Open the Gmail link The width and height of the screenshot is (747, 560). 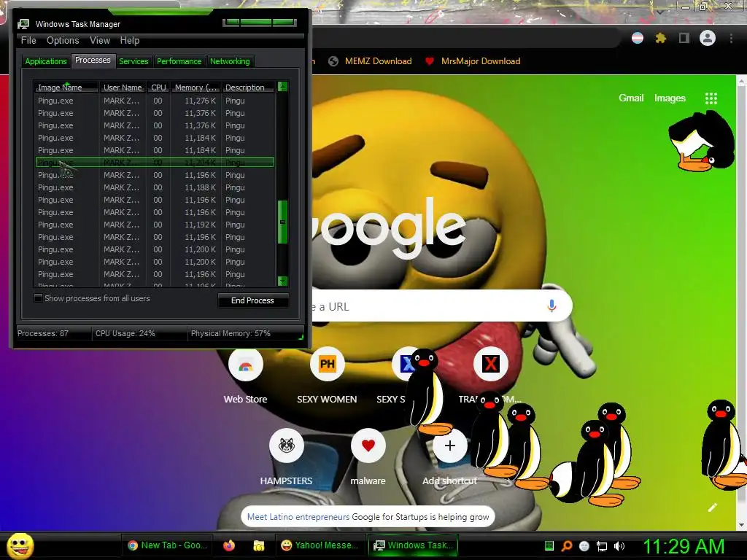(x=631, y=98)
